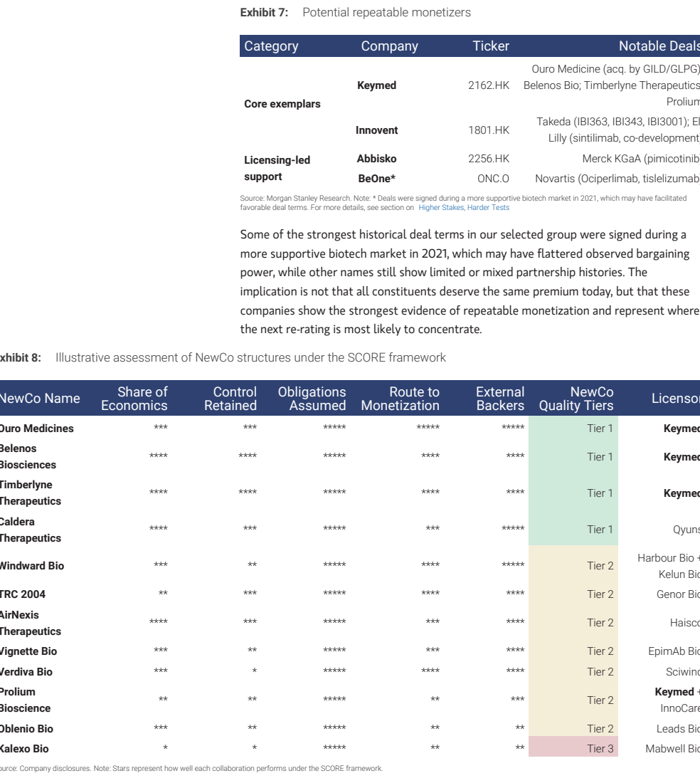The image size is (700, 783).
Task: Select the "Licensing-led support" category label
Action: pyautogui.click(x=277, y=168)
